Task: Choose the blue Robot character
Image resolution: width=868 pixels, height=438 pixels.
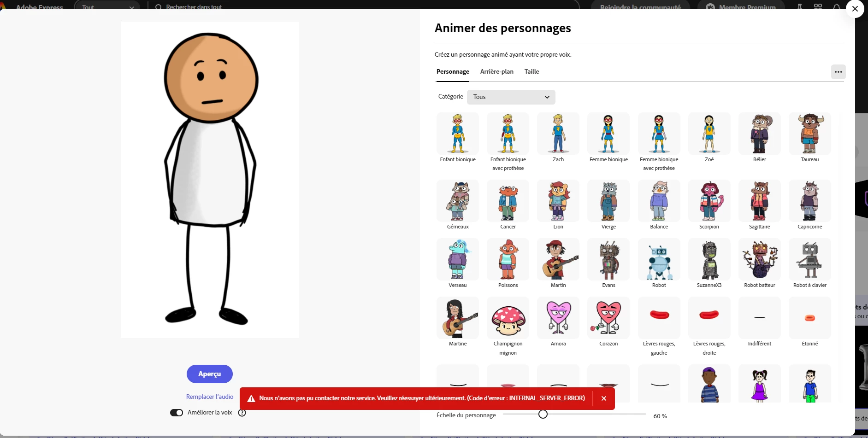Action: (659, 259)
